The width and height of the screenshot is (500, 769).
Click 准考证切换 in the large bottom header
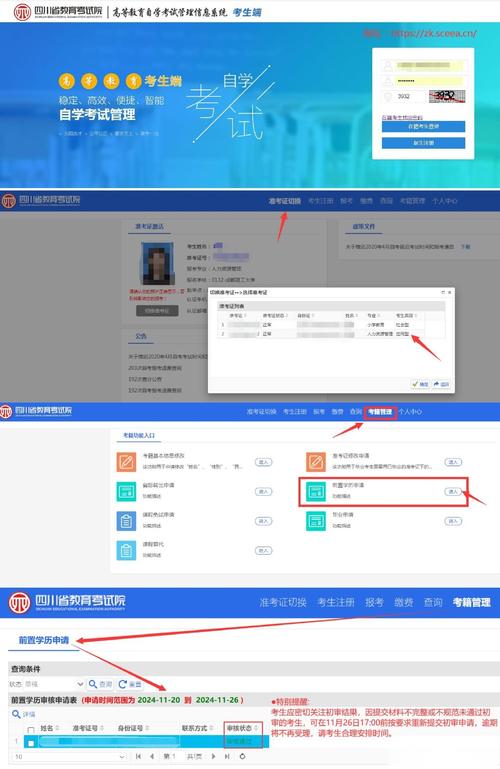283,602
